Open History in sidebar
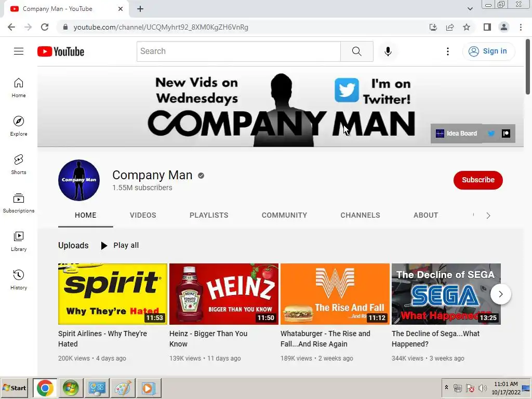This screenshot has height=399, width=532. 19,280
